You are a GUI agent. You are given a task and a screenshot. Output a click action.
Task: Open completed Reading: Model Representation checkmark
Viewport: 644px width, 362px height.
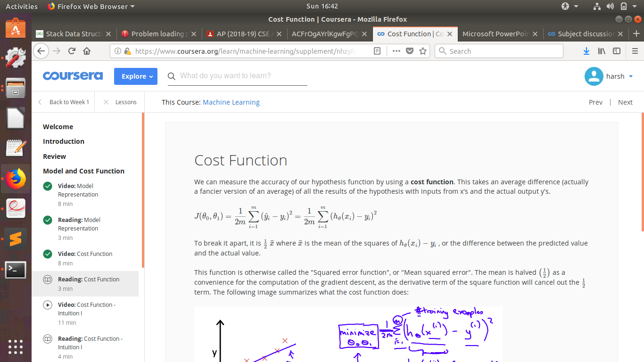point(48,220)
